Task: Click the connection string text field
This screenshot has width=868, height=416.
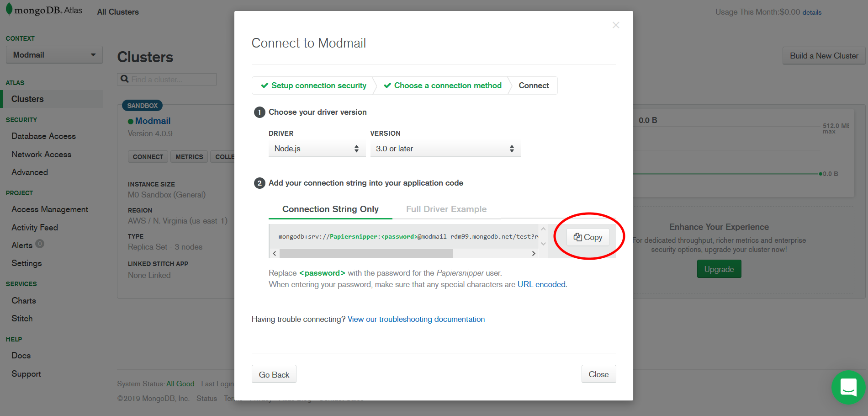Action: [x=407, y=236]
